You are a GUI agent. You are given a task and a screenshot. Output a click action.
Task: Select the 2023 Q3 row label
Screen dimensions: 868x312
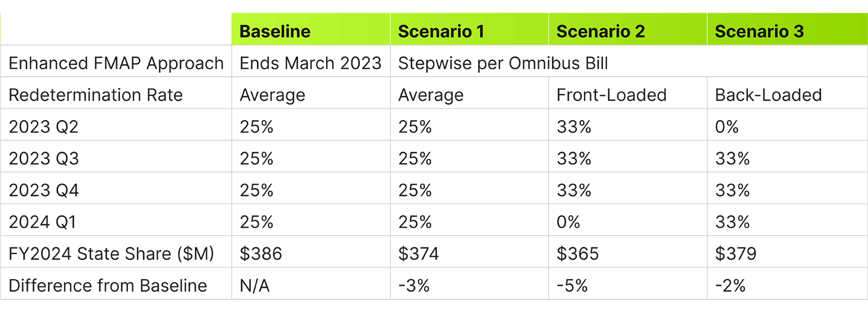(44, 159)
